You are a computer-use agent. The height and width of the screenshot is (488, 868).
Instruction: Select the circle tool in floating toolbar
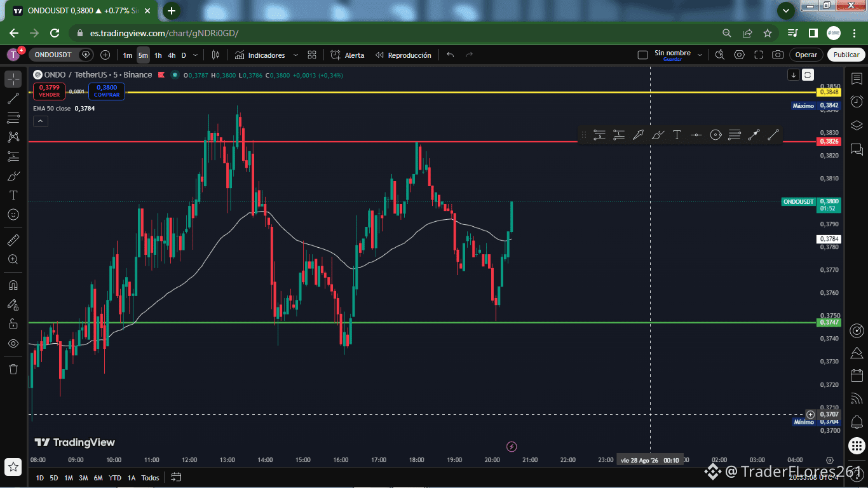(715, 135)
